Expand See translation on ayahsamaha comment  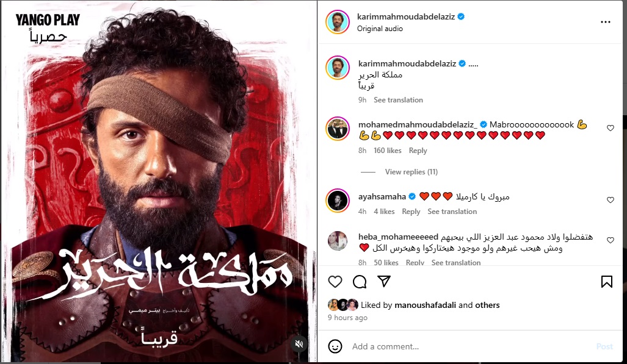[452, 212]
